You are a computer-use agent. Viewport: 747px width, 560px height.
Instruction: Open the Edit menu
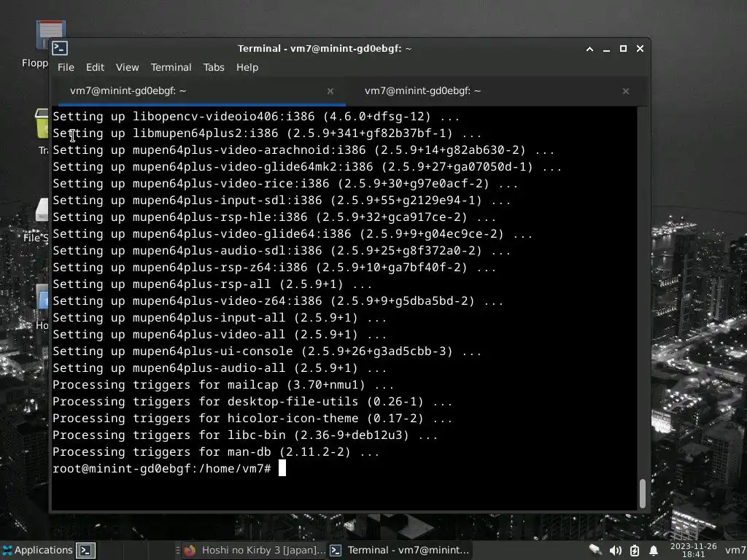[x=95, y=67]
